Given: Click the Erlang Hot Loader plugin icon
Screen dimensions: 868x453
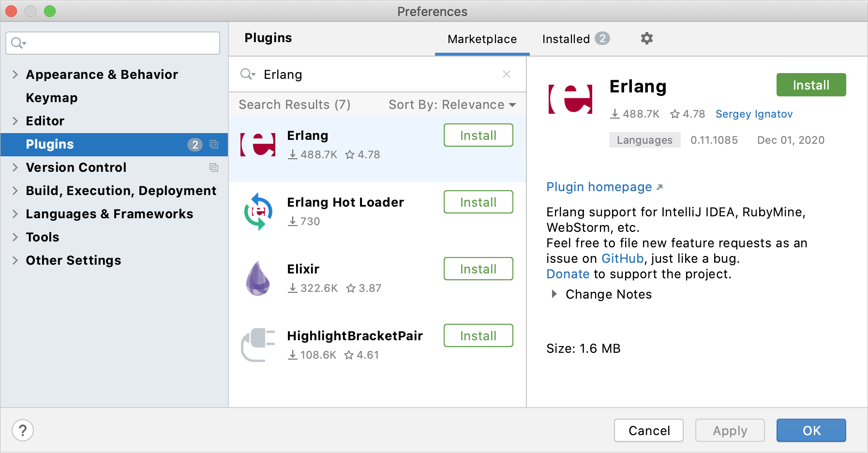Looking at the screenshot, I should point(258,211).
